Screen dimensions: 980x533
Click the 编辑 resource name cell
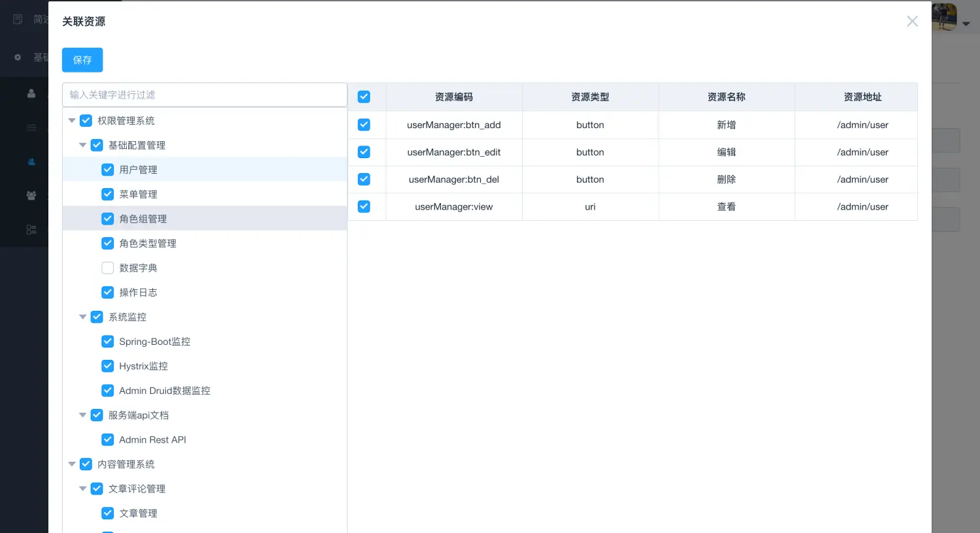click(x=727, y=152)
